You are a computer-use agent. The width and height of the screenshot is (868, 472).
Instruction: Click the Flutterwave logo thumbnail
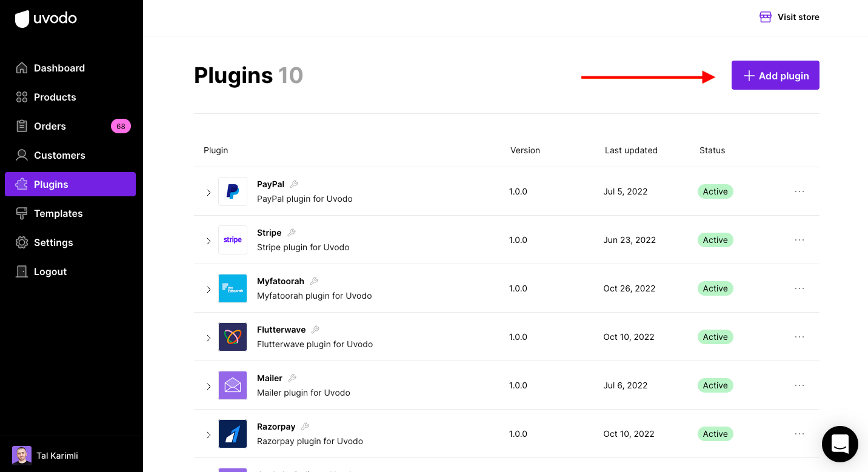233,337
